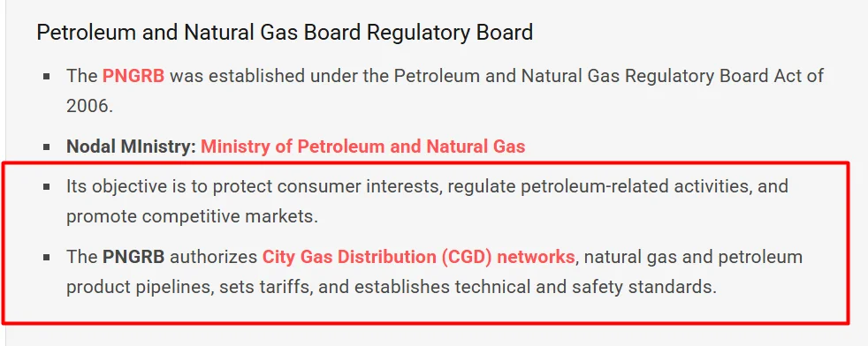Viewport: 868px width, 346px height.
Task: Open the red PNGRB link in first bullet
Action: [133, 76]
